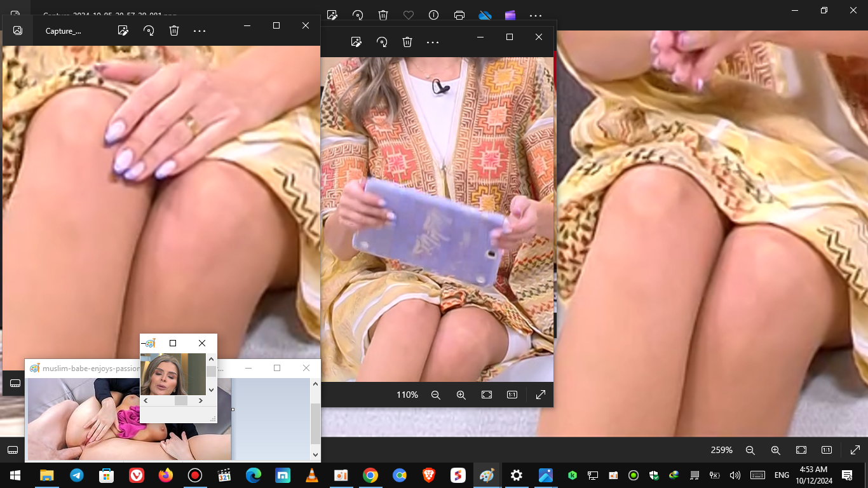
Task: Click the down arrow of the Paint vertical scrollbar
Action: pos(315,454)
